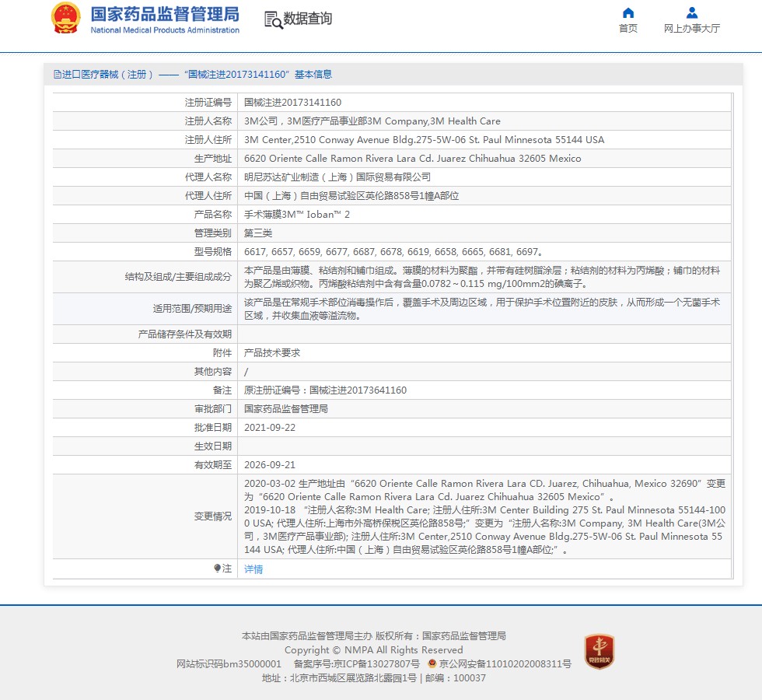Click the 生效日期 row label
762x700 pixels.
tap(213, 446)
